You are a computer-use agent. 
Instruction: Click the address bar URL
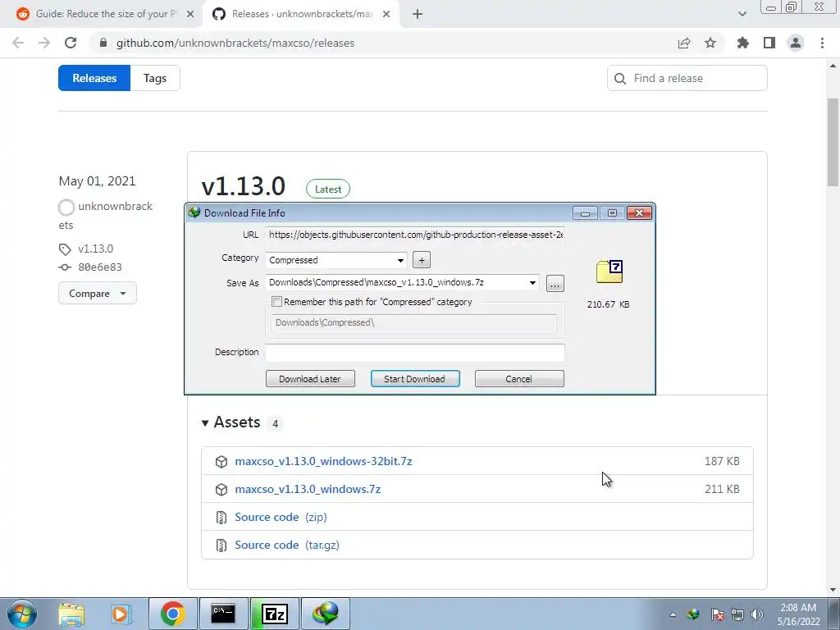coord(235,43)
